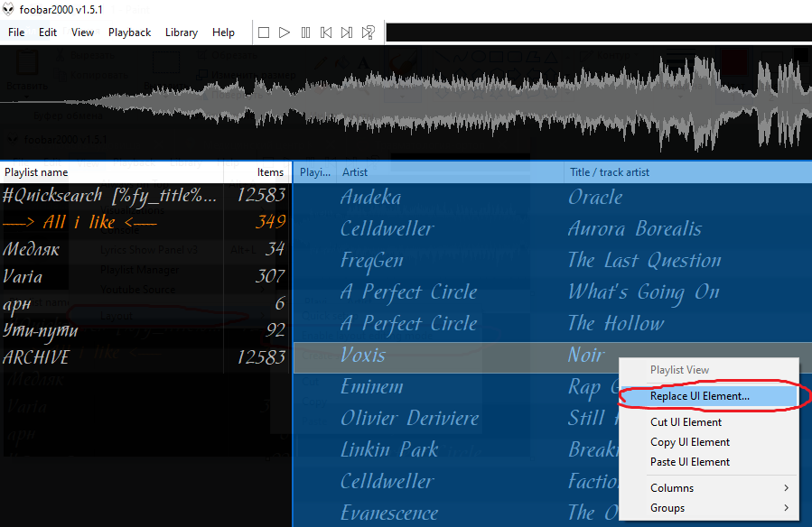This screenshot has height=527, width=812.
Task: Select the Audeka - Oracle track
Action: (553, 197)
